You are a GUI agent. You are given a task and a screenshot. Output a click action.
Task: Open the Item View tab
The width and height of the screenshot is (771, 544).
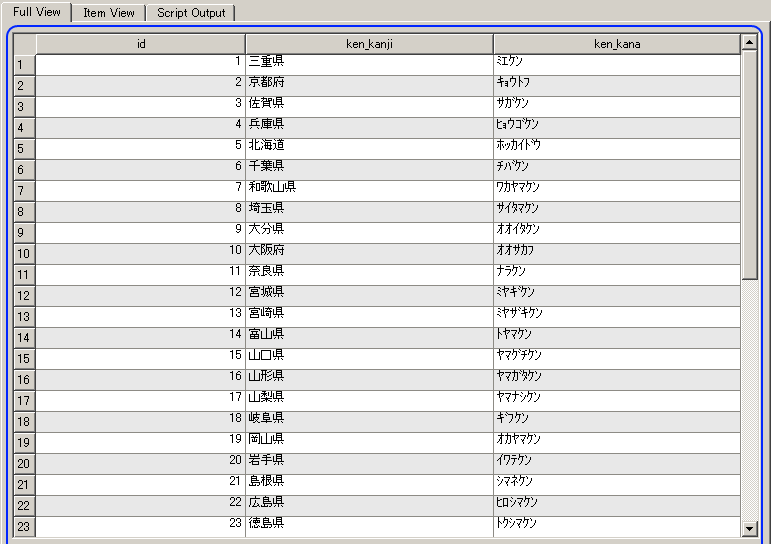coord(109,13)
